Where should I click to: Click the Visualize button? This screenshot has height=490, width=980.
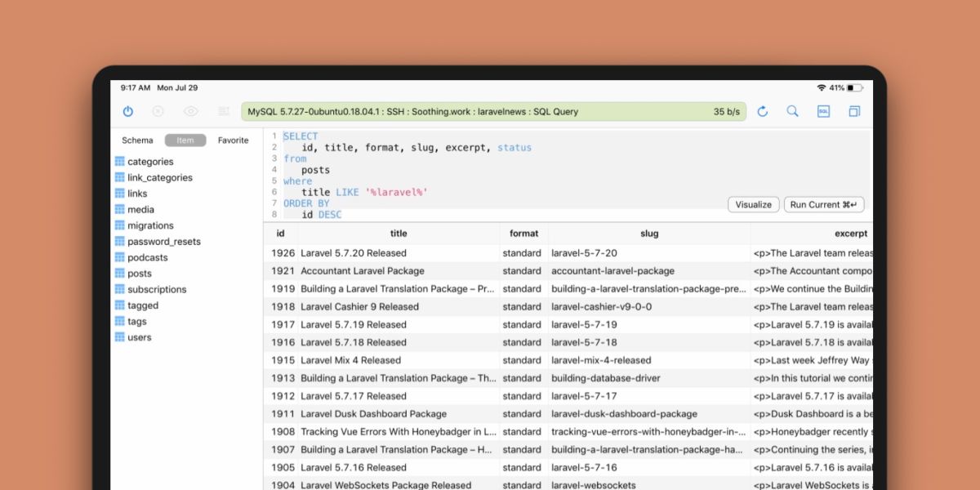[753, 205]
